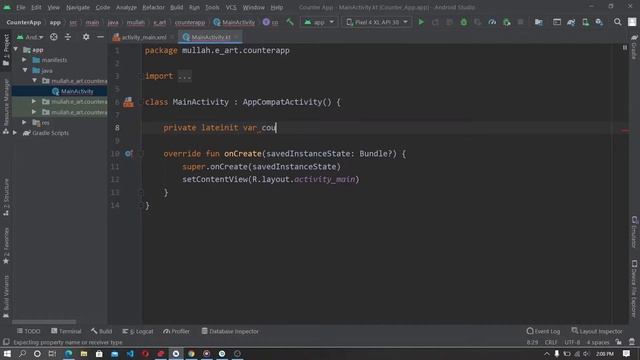Toggle the Build Variants side panel

tap(6, 296)
